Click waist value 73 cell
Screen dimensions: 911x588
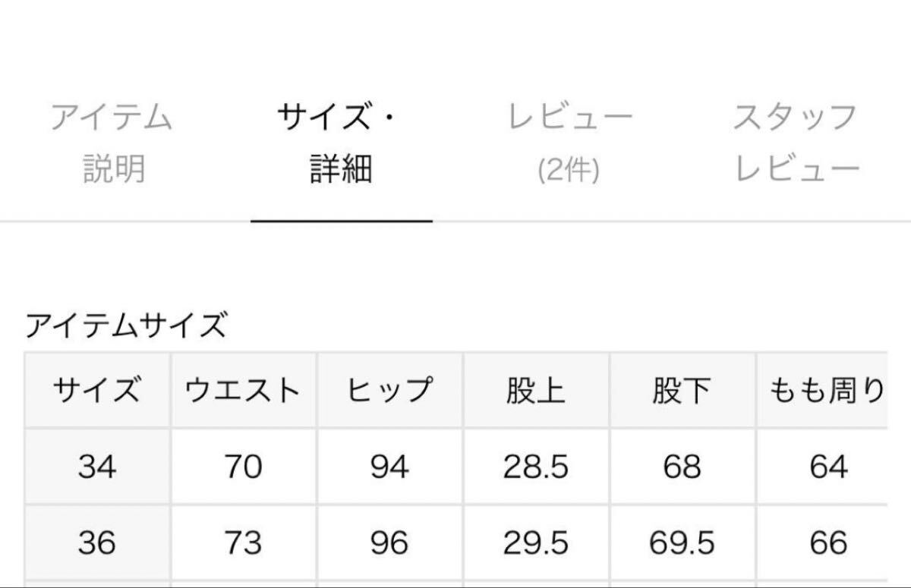(x=243, y=543)
